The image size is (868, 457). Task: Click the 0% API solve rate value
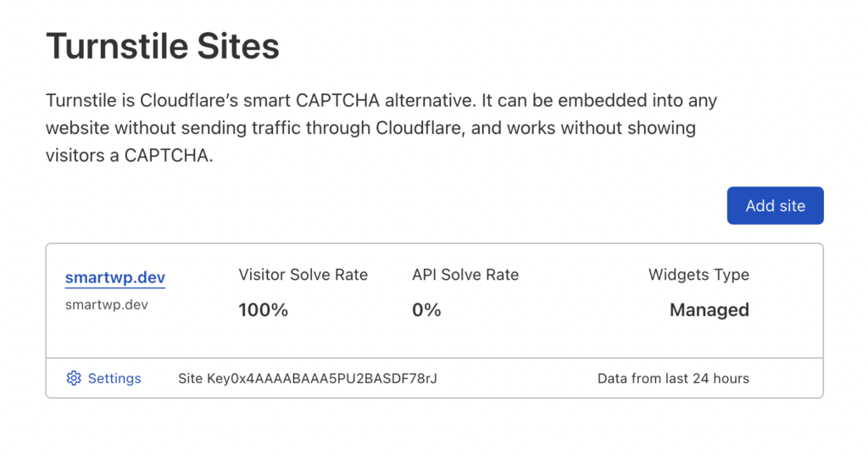tap(426, 309)
